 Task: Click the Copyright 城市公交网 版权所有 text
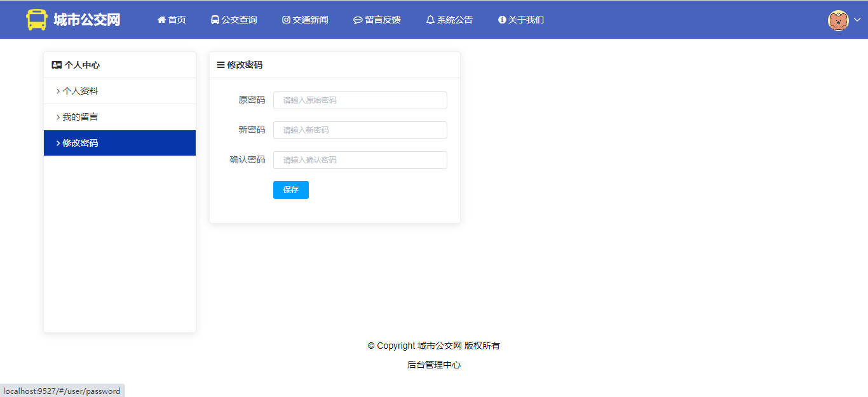(x=434, y=346)
